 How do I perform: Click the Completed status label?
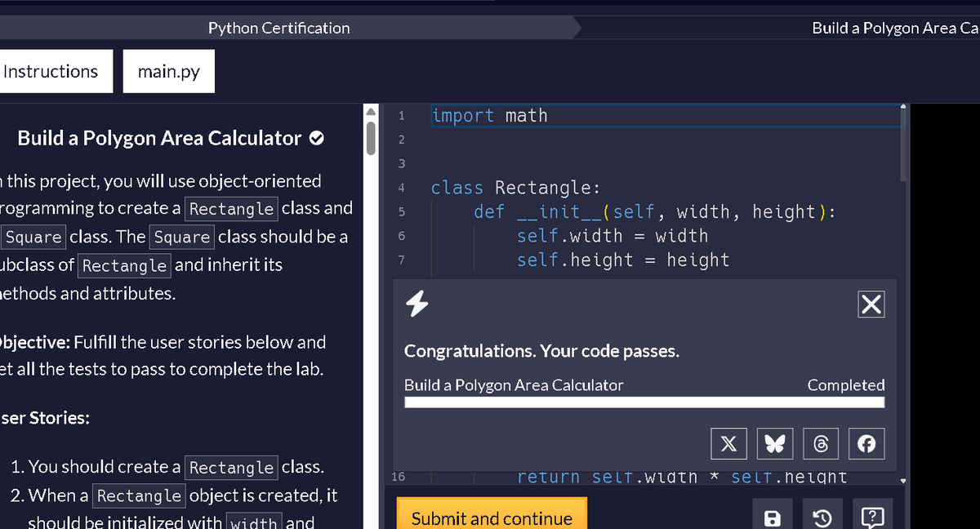(x=846, y=385)
